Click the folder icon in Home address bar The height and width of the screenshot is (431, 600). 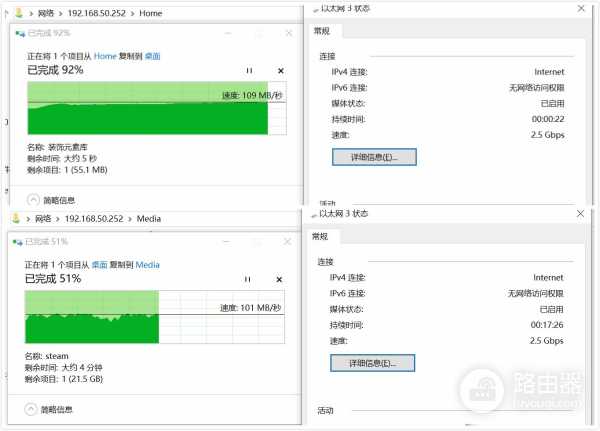click(19, 13)
